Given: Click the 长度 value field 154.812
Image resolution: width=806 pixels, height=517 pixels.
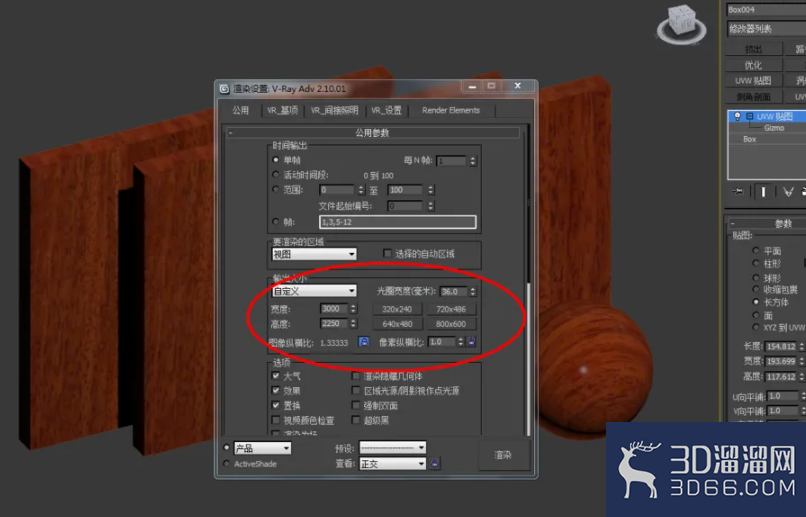Looking at the screenshot, I should point(781,346).
